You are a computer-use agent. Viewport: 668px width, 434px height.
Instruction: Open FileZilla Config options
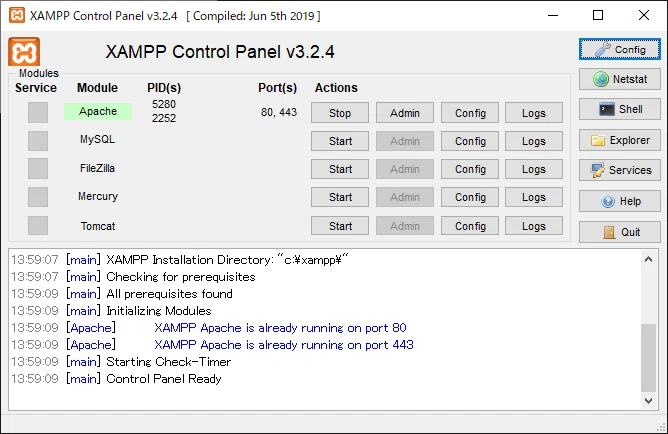point(470,169)
